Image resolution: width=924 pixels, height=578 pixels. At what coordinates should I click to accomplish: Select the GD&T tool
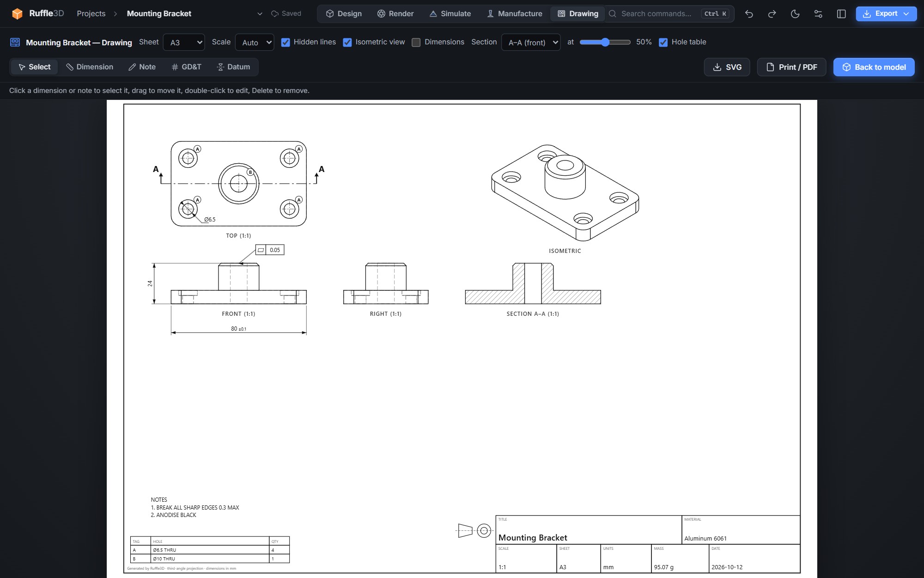click(187, 67)
